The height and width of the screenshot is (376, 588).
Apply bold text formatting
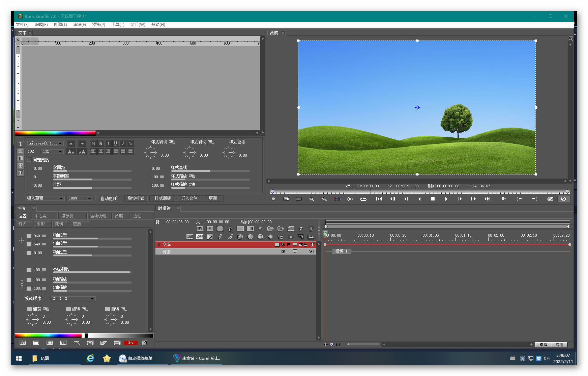point(100,143)
